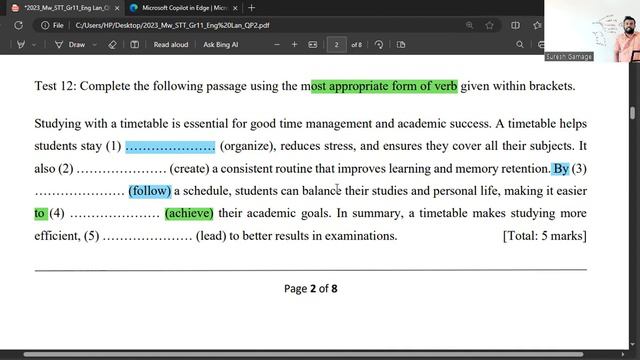Rotate the PDF page
The height and width of the screenshot is (360, 640).
coord(379,44)
